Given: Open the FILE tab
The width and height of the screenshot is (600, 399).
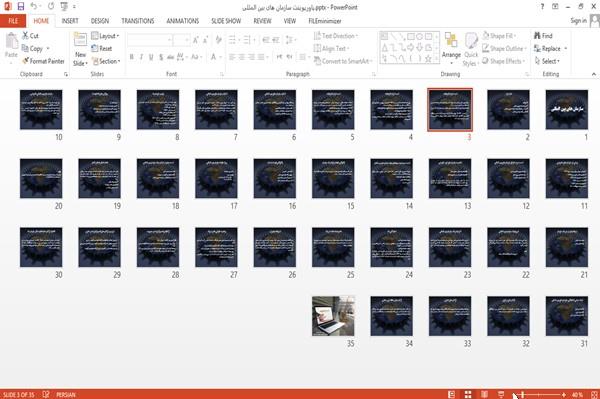Looking at the screenshot, I should click(x=13, y=21).
